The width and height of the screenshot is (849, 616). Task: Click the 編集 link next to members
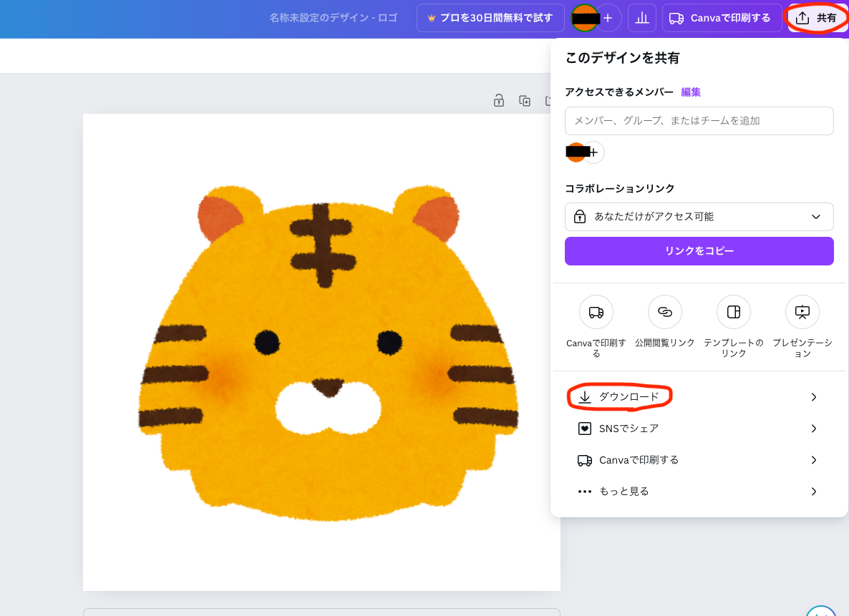[x=691, y=92]
